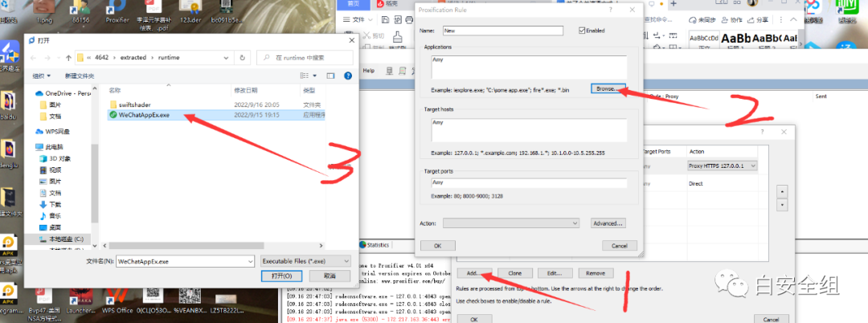Click the search box for runtime folder
This screenshot has width=868, height=323.
305,58
